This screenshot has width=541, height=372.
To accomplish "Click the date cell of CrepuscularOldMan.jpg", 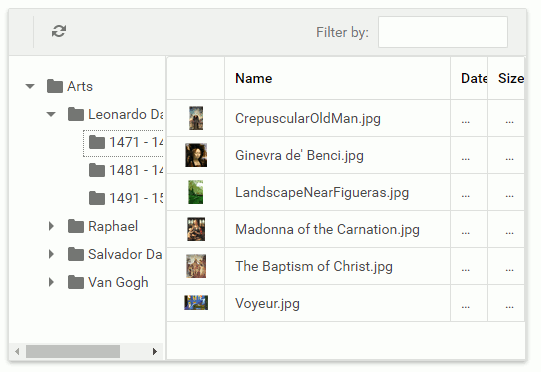I will (x=469, y=118).
